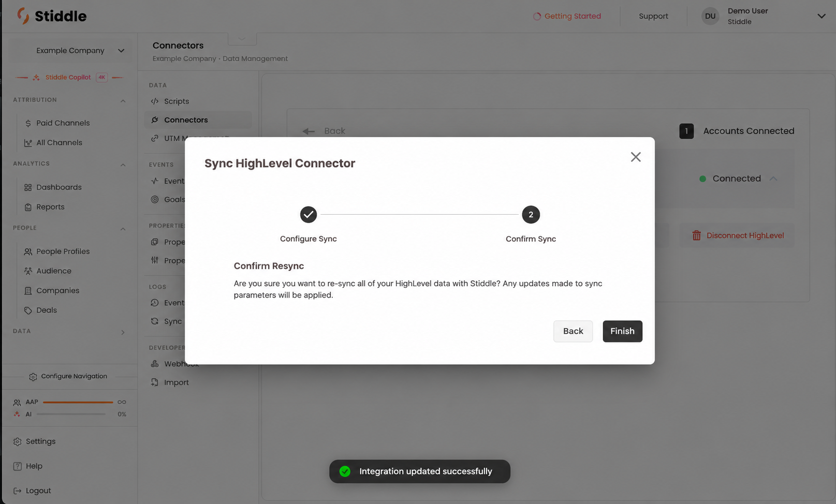Open Import file icon
This screenshot has height=504, width=836.
pyautogui.click(x=154, y=382)
